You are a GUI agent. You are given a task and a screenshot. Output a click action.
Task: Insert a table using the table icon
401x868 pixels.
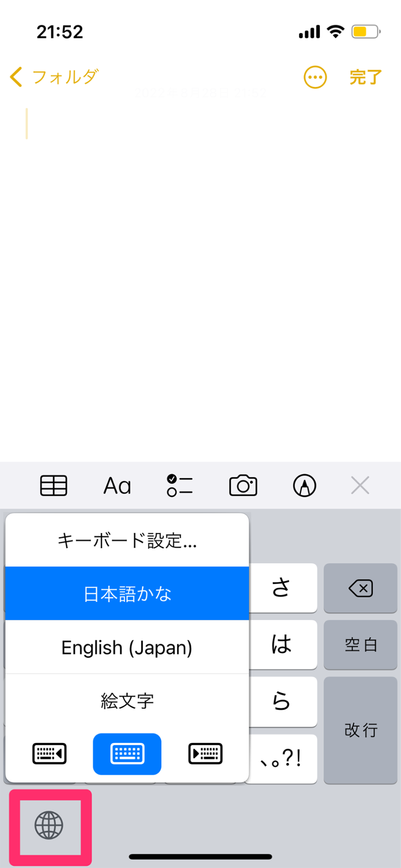(53, 485)
